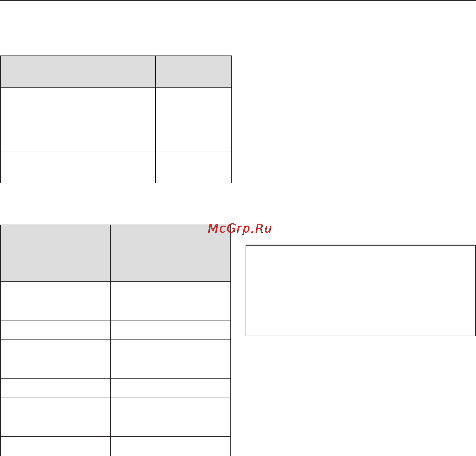Image resolution: width=476 pixels, height=456 pixels.
Task: Select the first gray header cell of lower table
Action: click(x=55, y=253)
